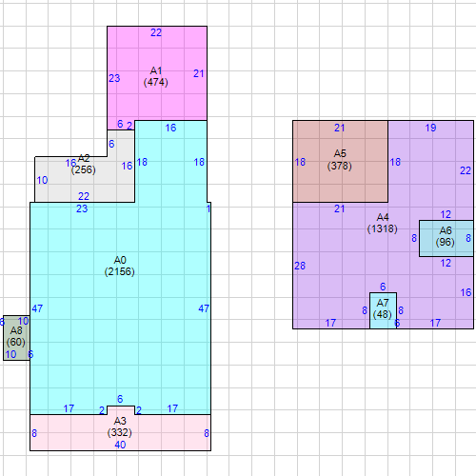Select the 10 dimension on A2's left edge
The width and height of the screenshot is (476, 476).
click(42, 181)
